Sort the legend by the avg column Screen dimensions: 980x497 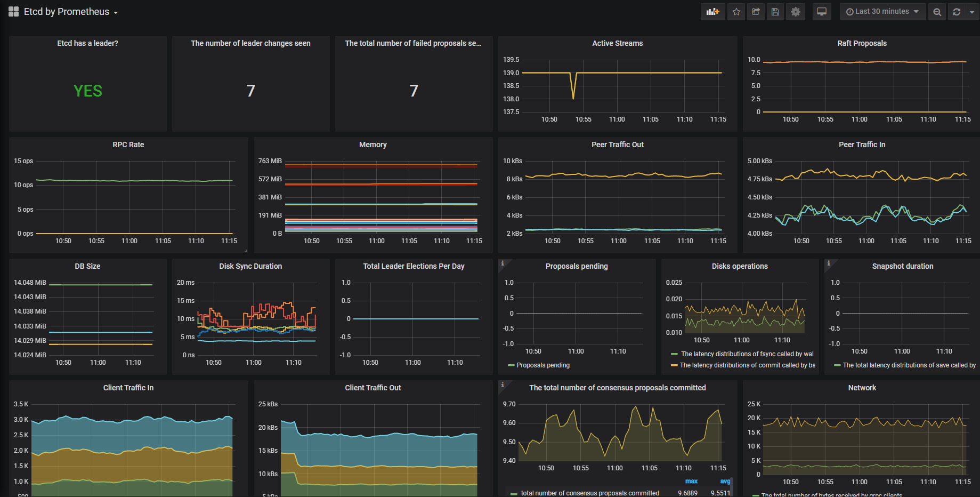click(x=725, y=482)
